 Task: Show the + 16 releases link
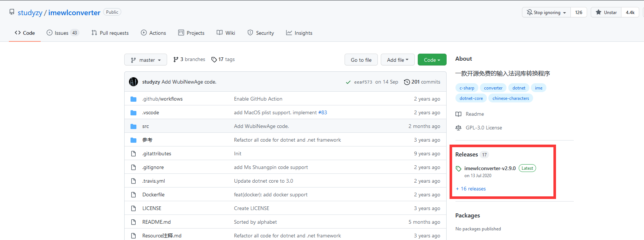(x=471, y=189)
